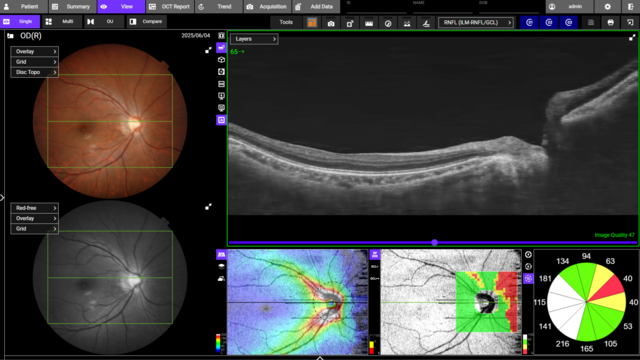Expand the Overlay menu on red-free image
The image size is (640, 360).
(35, 218)
